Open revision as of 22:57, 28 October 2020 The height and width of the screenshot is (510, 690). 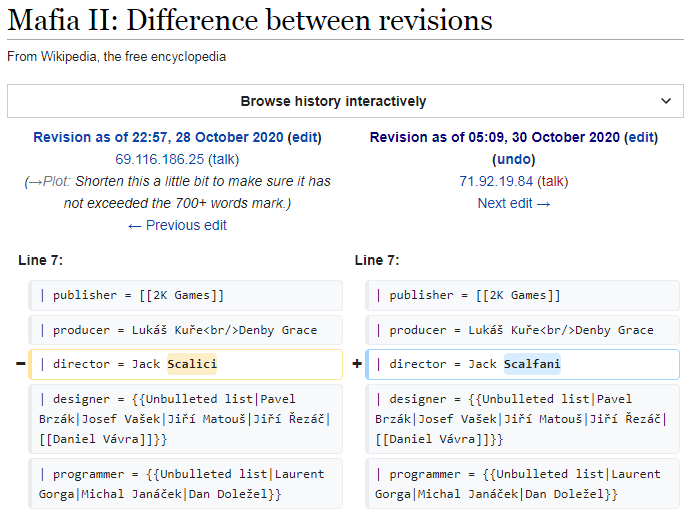tap(158, 137)
